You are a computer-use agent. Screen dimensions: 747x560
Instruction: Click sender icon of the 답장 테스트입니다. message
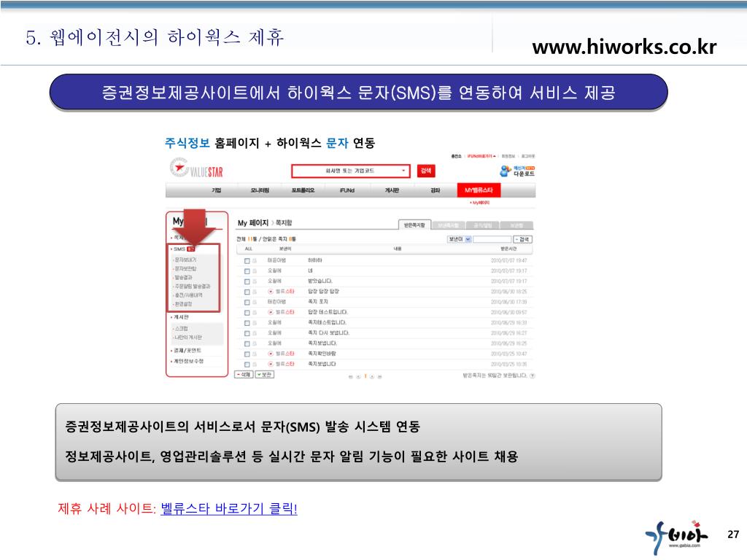(x=271, y=312)
